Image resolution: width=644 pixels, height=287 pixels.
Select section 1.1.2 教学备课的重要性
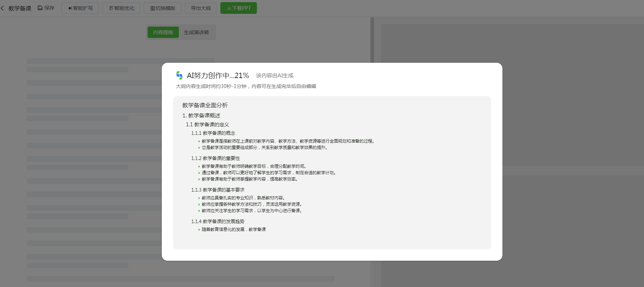[215, 158]
